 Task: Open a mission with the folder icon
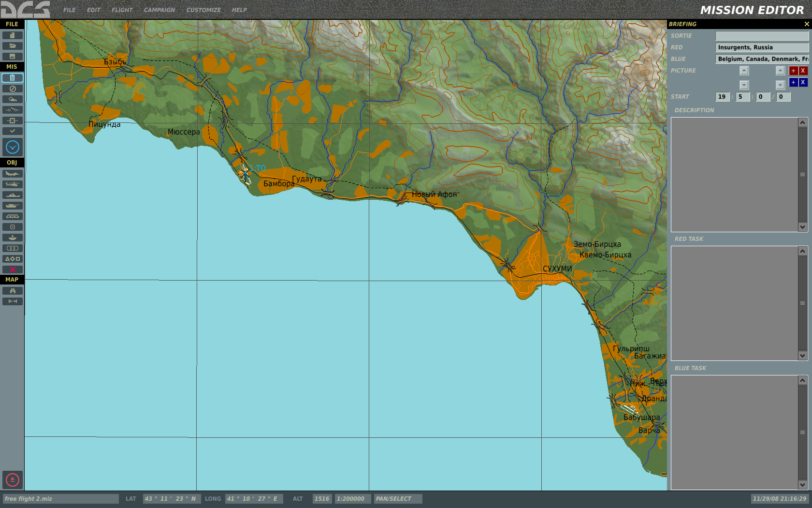coord(13,46)
